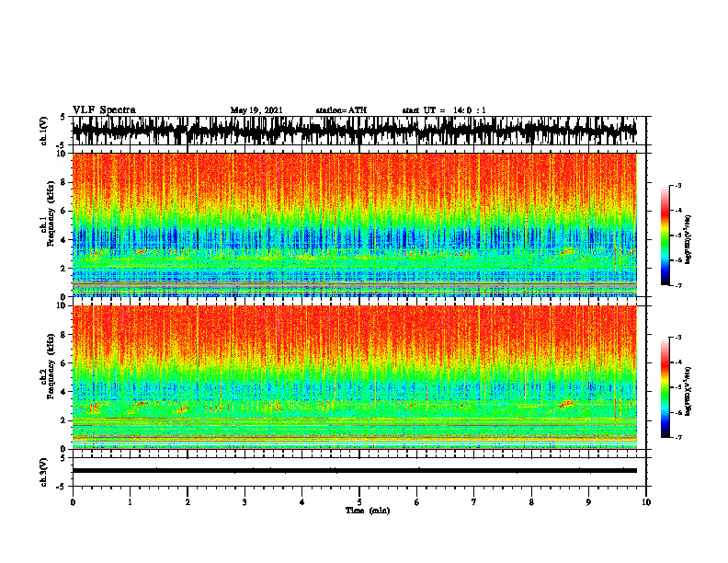The height and width of the screenshot is (563, 728).
Task: Click the time axis tick label "4"
Action: (x=302, y=502)
